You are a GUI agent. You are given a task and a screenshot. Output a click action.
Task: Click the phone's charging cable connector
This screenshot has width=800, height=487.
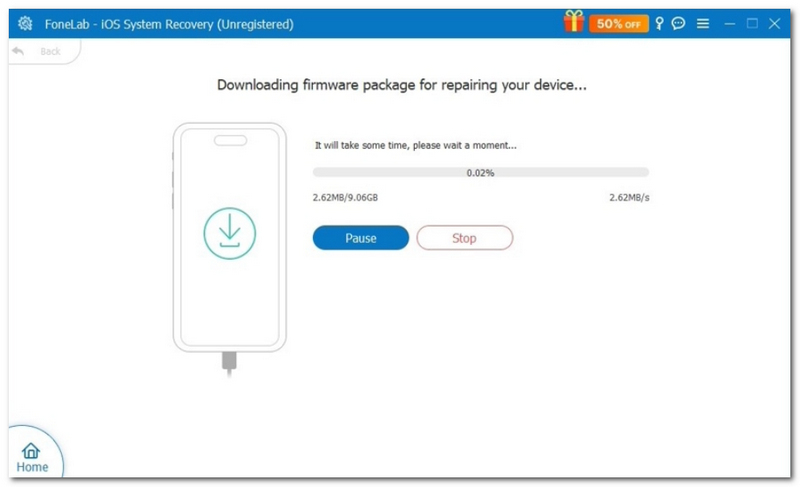point(229,363)
